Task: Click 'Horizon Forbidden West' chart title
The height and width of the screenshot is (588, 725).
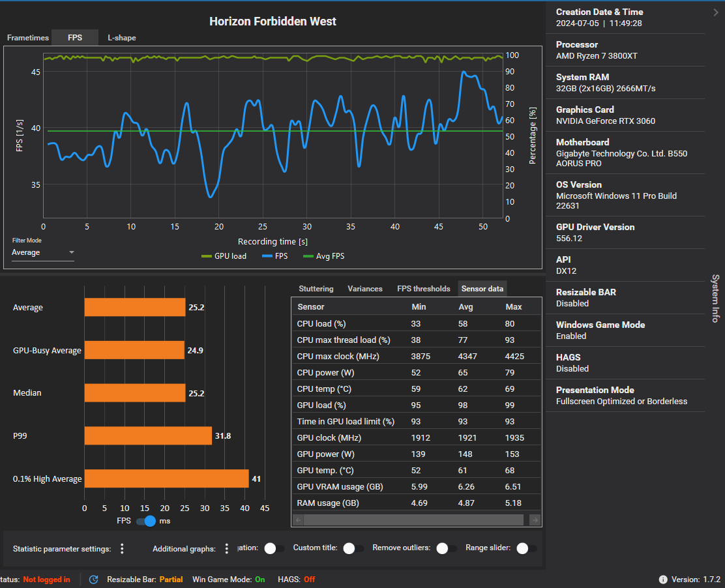Action: pyautogui.click(x=273, y=22)
